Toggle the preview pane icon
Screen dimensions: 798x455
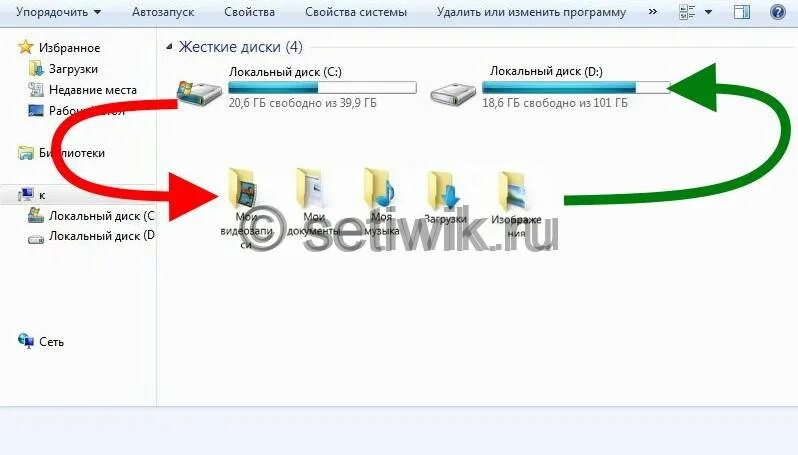pos(742,12)
